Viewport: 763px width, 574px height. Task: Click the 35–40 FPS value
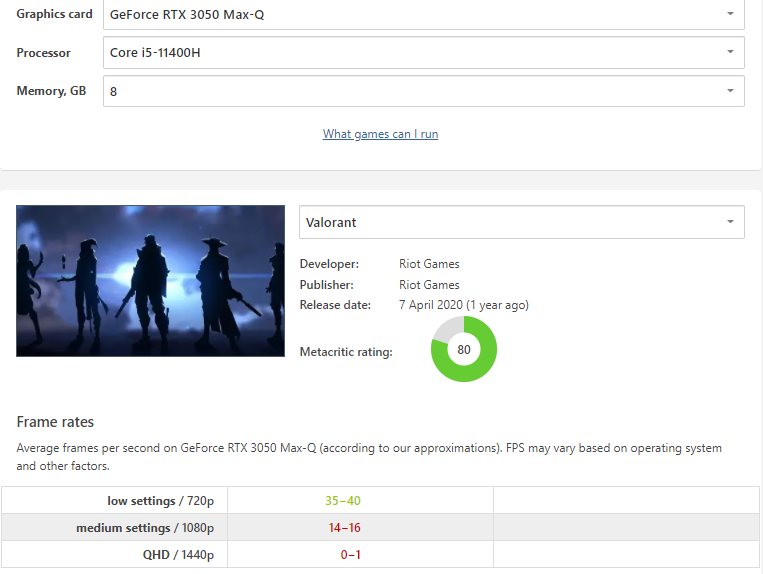coord(343,501)
